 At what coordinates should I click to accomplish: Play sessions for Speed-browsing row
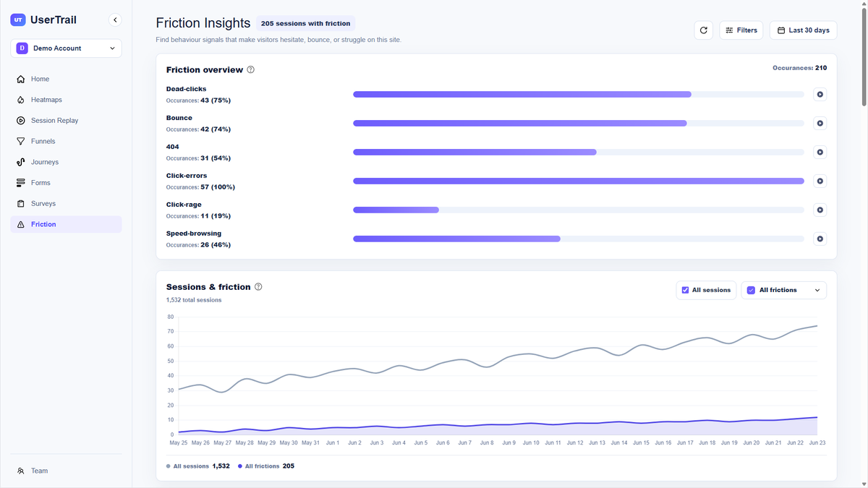click(820, 239)
